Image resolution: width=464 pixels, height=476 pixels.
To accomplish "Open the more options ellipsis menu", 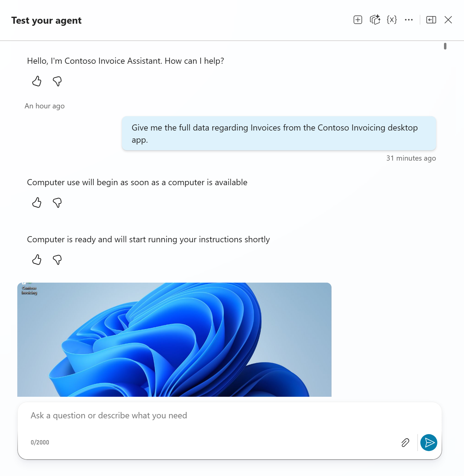I will pos(409,20).
